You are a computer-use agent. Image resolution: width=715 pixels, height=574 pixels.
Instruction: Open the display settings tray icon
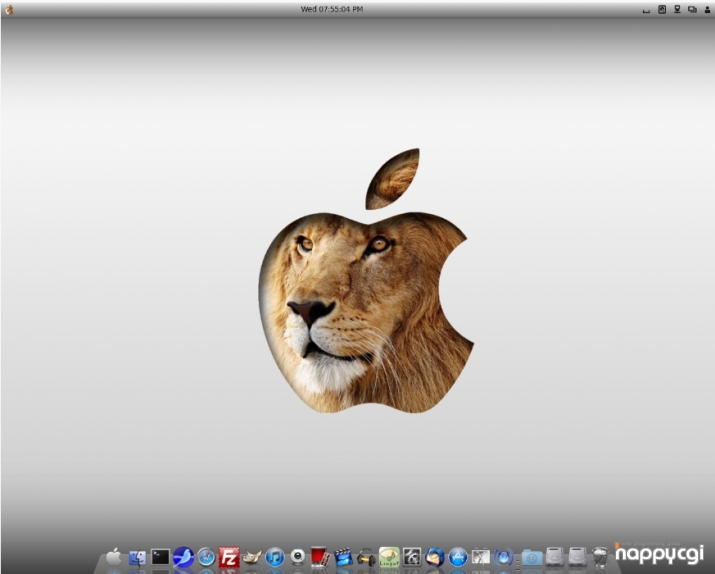pos(692,9)
